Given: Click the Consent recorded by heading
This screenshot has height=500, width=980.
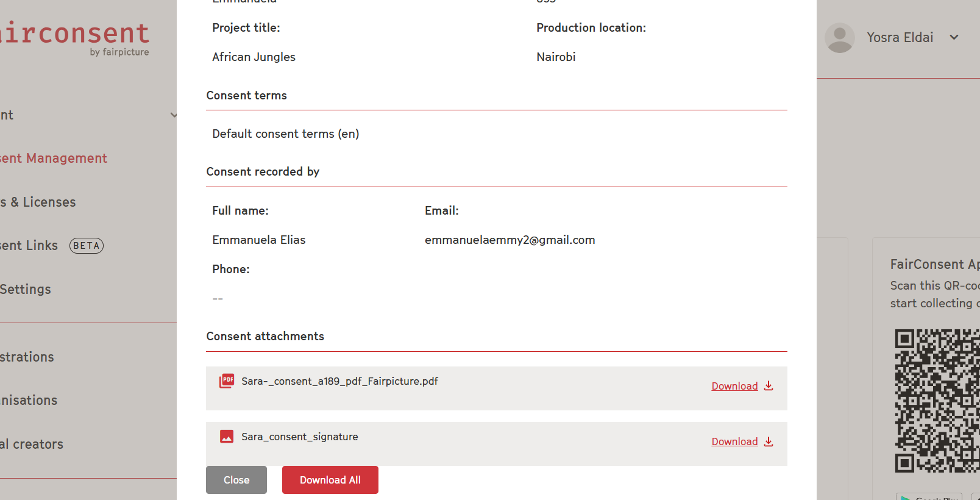Looking at the screenshot, I should click(x=263, y=172).
